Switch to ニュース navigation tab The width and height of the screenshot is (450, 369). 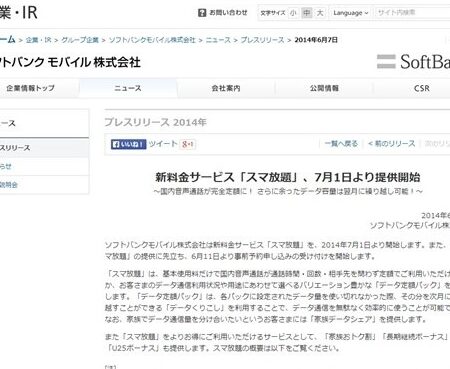coord(128,88)
